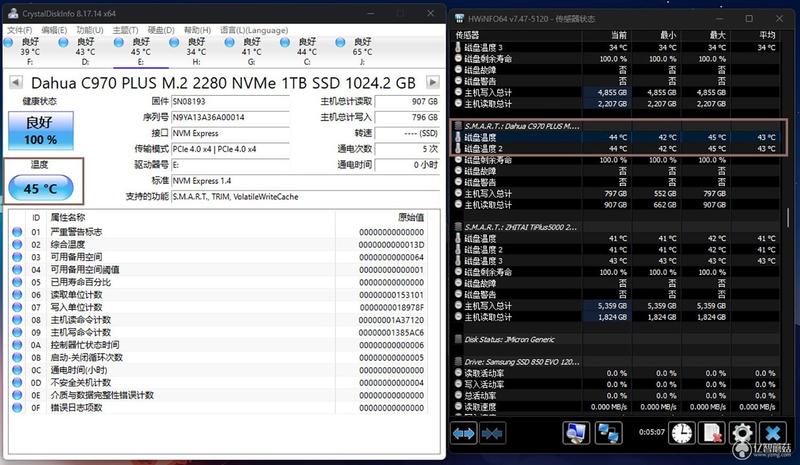Select the G: drive tab at 41 °C
Viewport: 800px width, 465px height.
251,51
